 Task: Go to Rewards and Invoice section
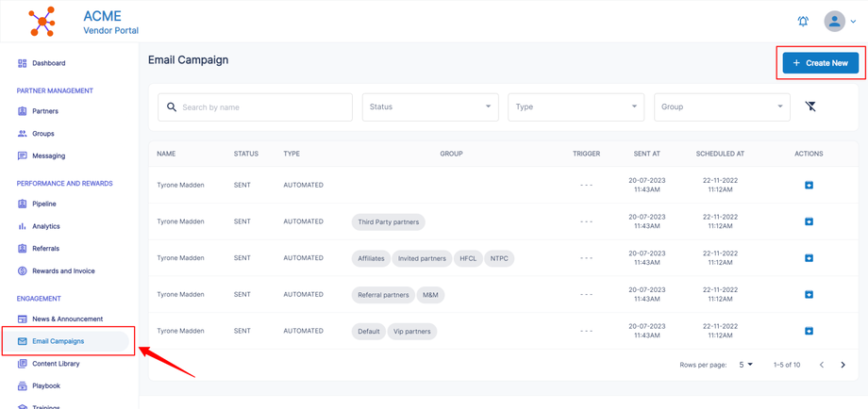[63, 270]
